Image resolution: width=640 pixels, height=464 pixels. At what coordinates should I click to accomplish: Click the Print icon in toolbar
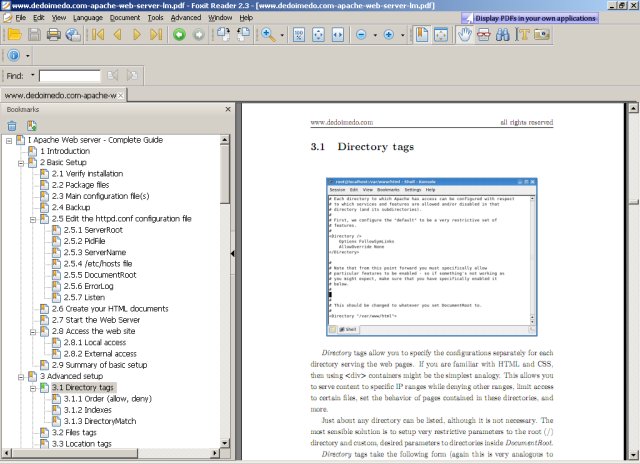[x=53, y=35]
